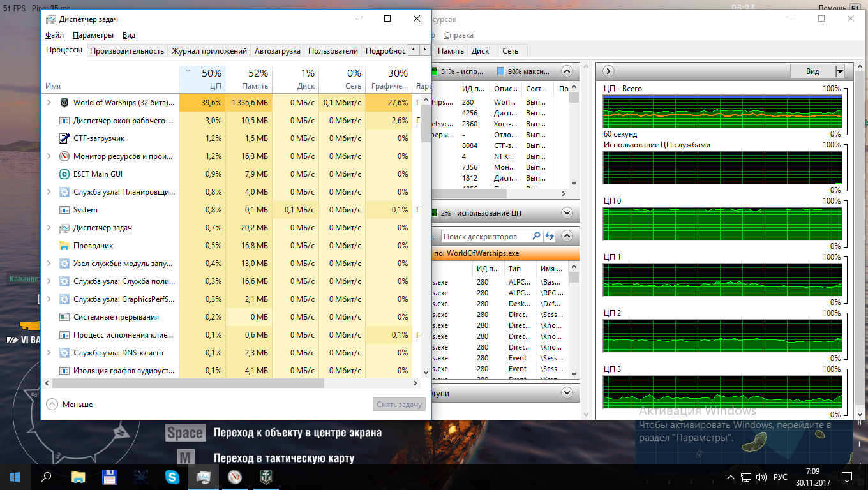Switch to the Пользователи tab

[333, 51]
